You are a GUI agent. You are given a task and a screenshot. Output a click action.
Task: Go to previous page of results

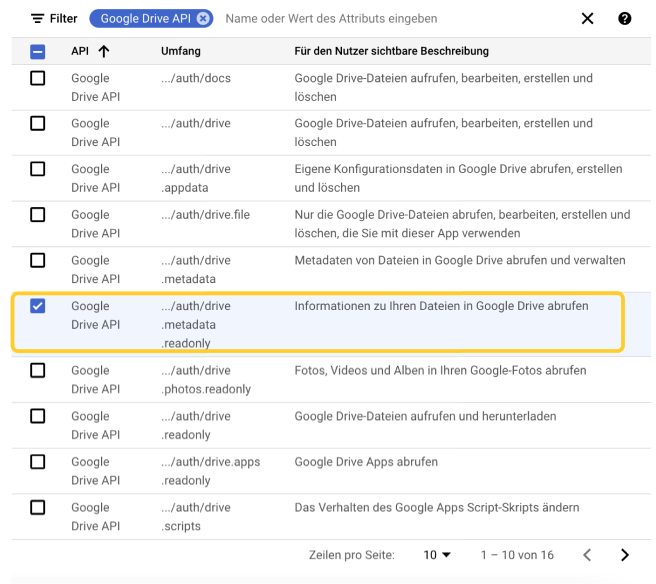click(587, 555)
